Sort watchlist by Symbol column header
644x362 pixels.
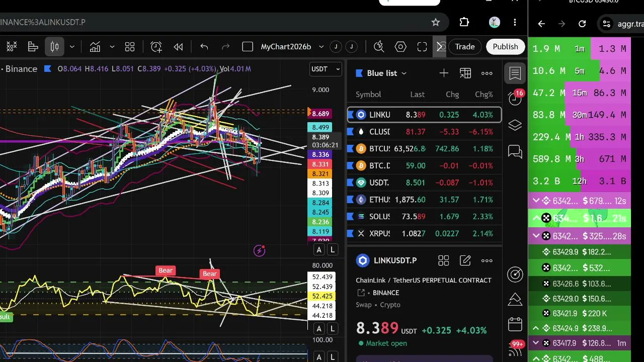[x=368, y=95]
